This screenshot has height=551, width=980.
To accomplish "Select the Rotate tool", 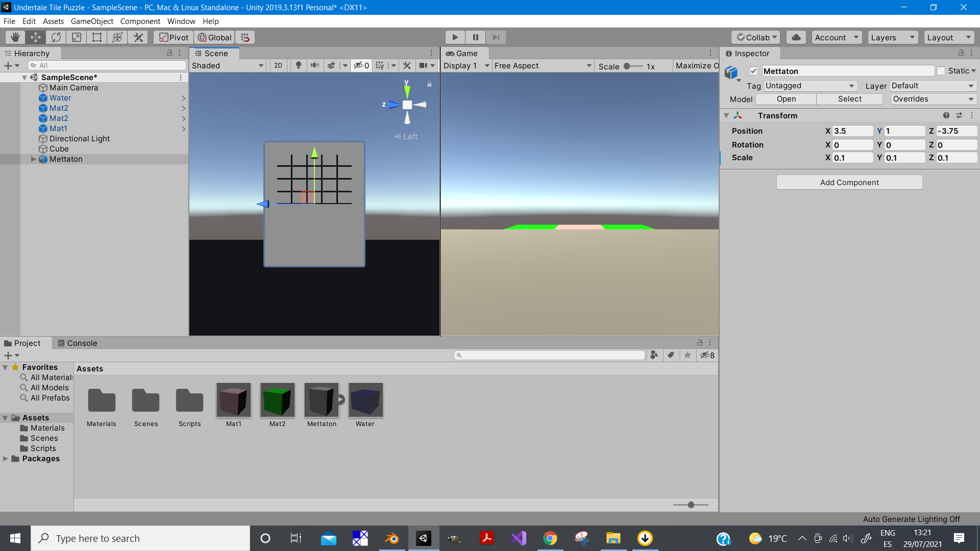I will tap(56, 37).
